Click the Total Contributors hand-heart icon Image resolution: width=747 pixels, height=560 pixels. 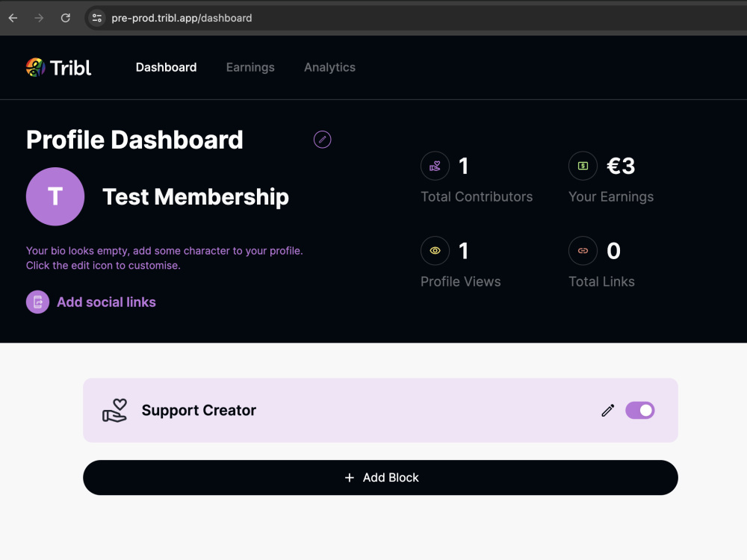coord(435,166)
